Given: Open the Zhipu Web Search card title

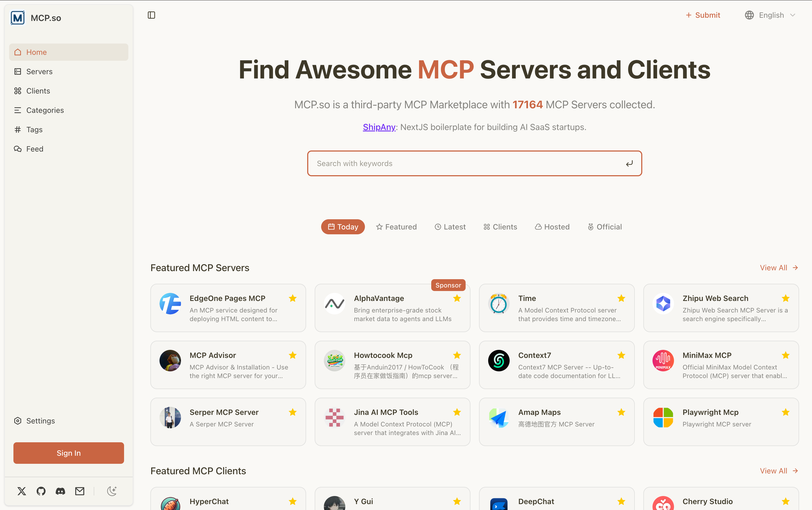Looking at the screenshot, I should tap(715, 298).
